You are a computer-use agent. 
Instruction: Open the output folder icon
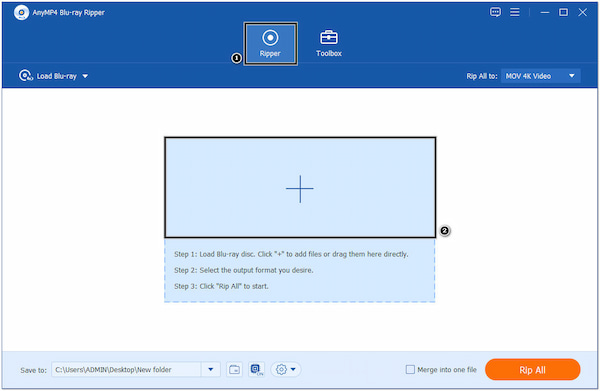(x=234, y=370)
